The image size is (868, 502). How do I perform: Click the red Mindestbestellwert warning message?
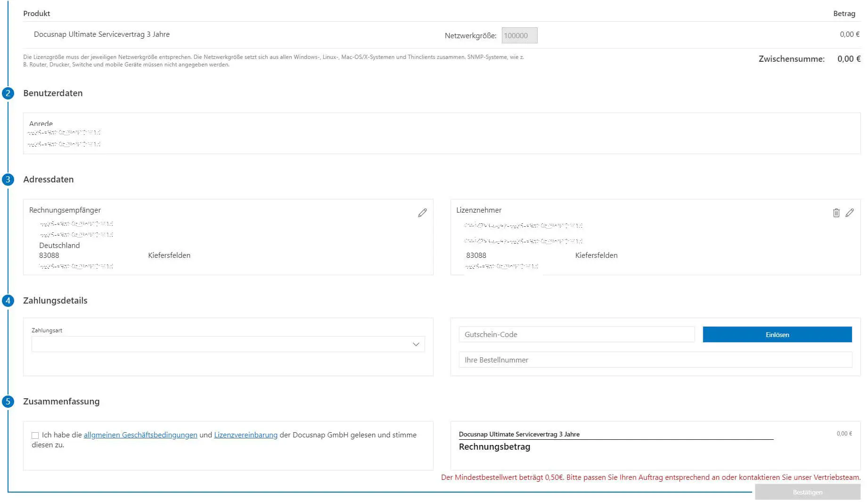[x=651, y=477]
